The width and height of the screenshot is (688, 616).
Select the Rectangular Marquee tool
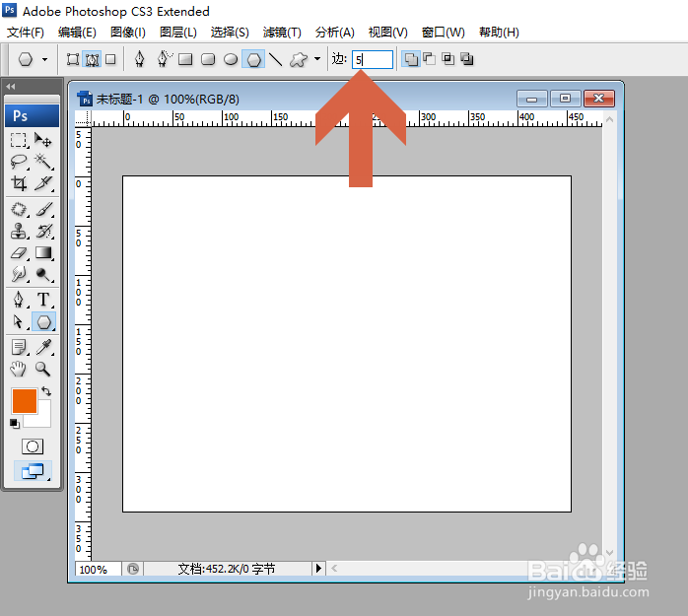click(19, 140)
